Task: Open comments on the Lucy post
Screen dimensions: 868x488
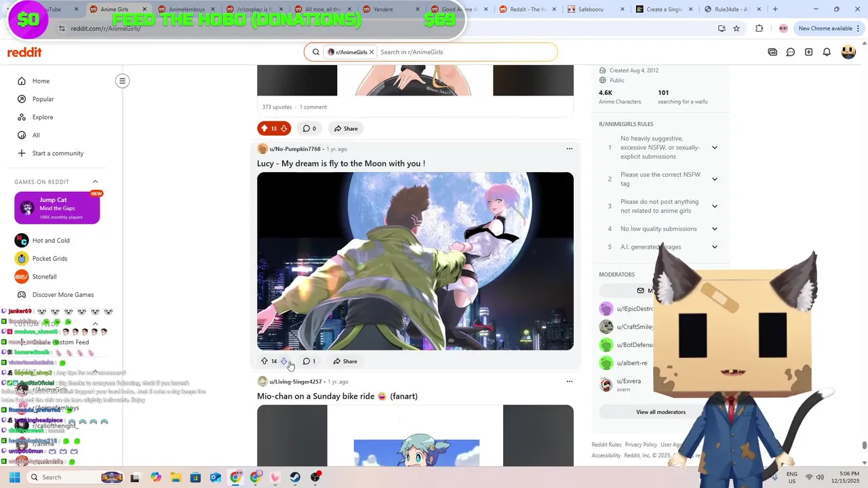Action: 309,361
